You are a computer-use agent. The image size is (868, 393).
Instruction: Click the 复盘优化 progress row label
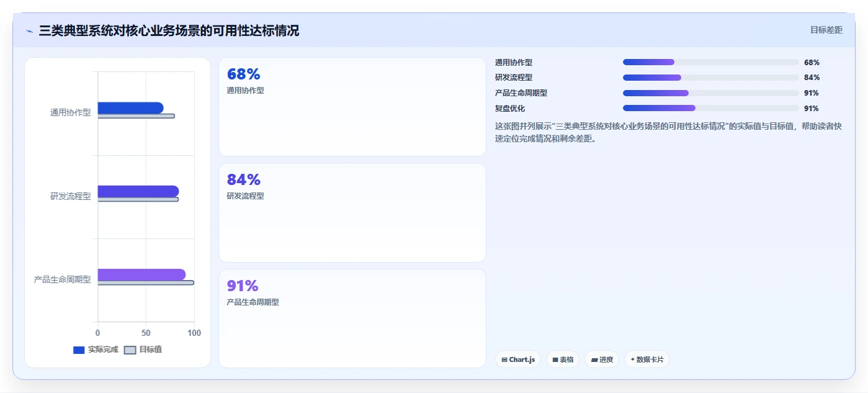[x=510, y=109]
